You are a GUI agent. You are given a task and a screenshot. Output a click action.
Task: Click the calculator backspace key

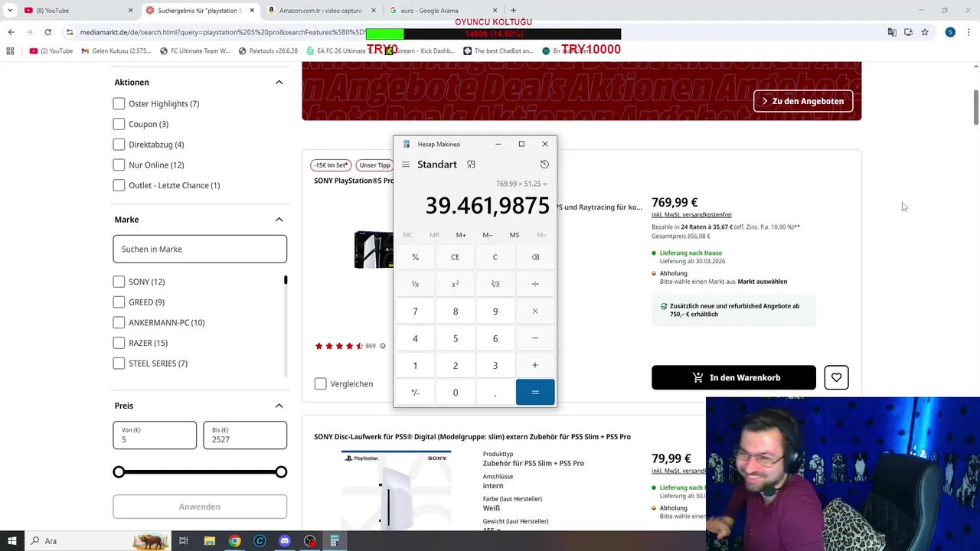535,257
